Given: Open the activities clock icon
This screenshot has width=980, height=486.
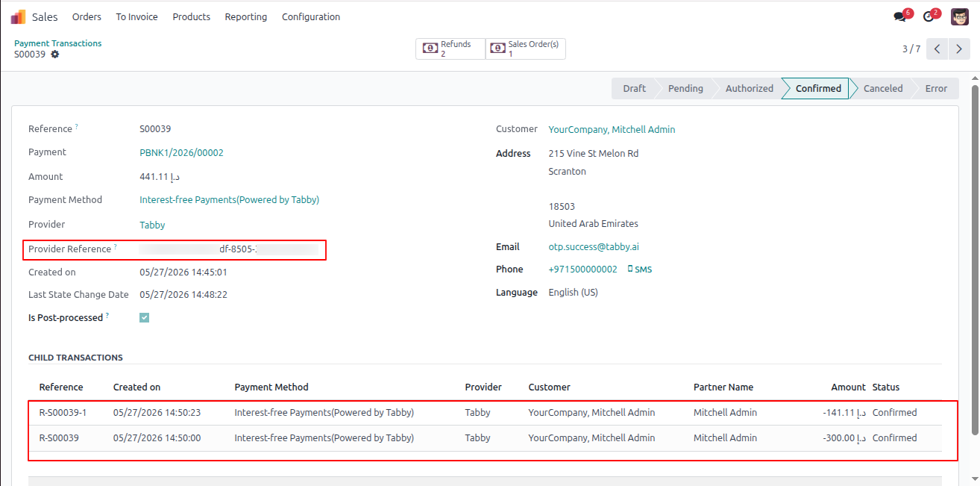Looking at the screenshot, I should click(929, 16).
